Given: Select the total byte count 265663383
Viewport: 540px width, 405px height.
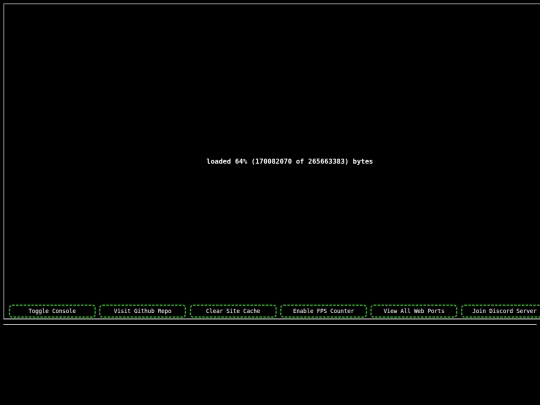Looking at the screenshot, I should [328, 162].
